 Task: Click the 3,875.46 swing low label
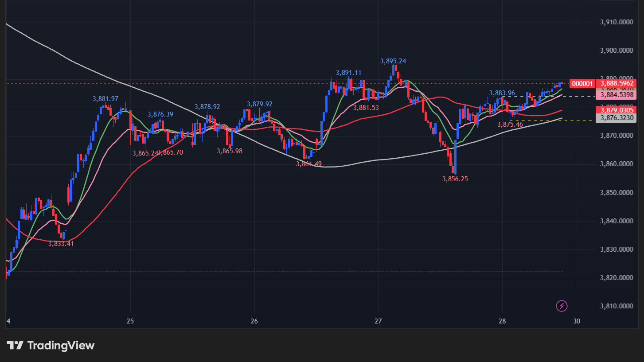pos(510,125)
